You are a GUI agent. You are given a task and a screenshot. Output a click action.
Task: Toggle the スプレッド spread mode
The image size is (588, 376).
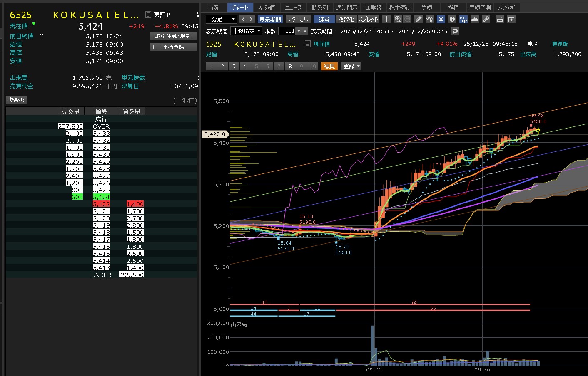click(x=369, y=19)
